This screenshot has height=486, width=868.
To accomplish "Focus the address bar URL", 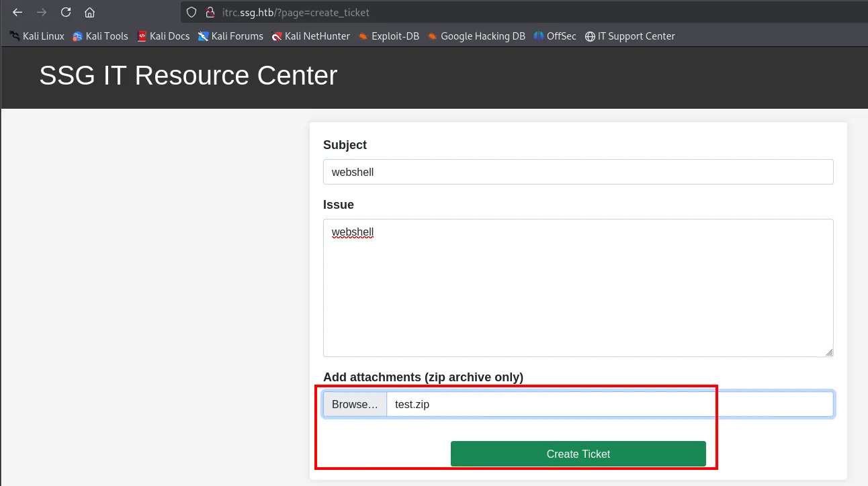I will 296,12.
